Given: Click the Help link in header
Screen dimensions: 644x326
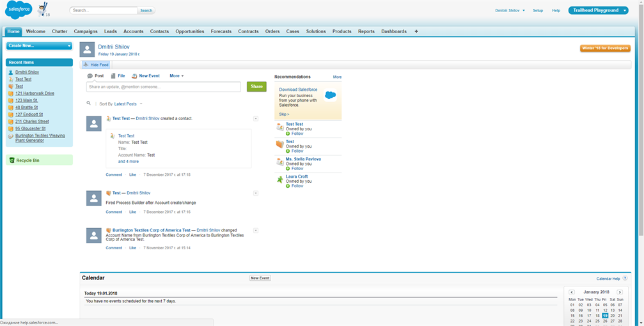Looking at the screenshot, I should 556,11.
